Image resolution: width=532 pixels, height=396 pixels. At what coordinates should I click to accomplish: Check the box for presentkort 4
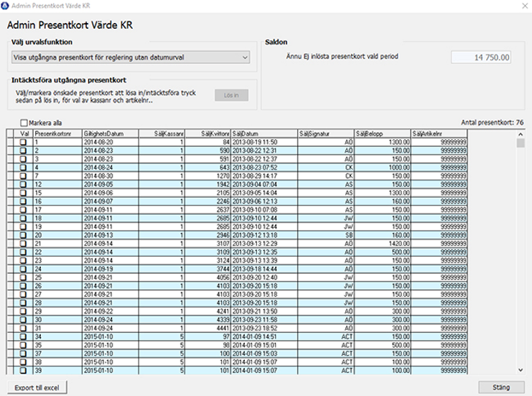(x=23, y=167)
